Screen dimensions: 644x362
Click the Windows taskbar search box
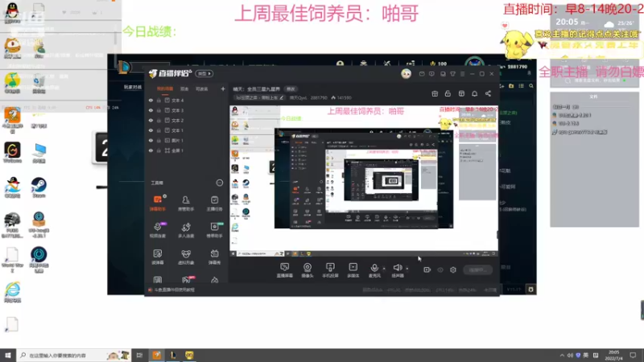click(x=74, y=355)
